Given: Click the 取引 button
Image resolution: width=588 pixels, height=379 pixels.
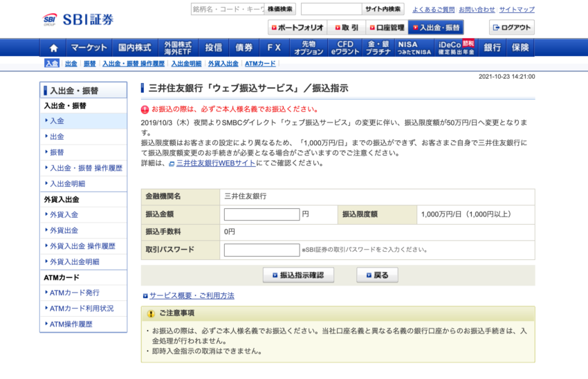Looking at the screenshot, I should pos(346,28).
